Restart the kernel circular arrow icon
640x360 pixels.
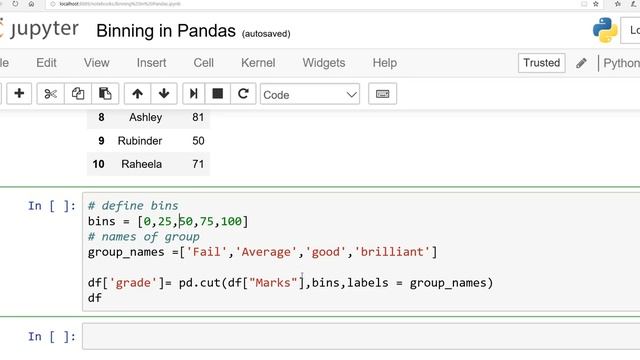click(x=243, y=94)
